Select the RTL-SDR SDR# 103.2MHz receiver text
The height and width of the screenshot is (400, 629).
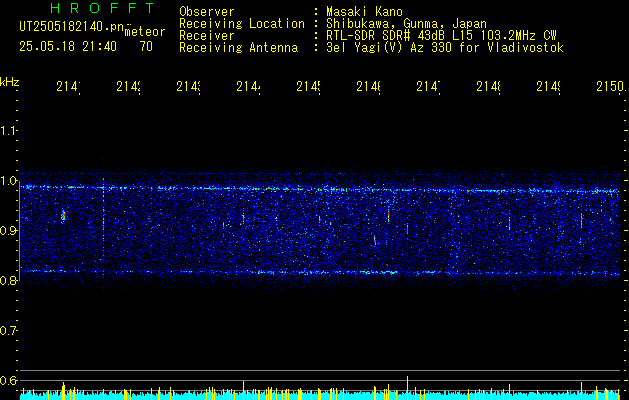[x=441, y=36]
